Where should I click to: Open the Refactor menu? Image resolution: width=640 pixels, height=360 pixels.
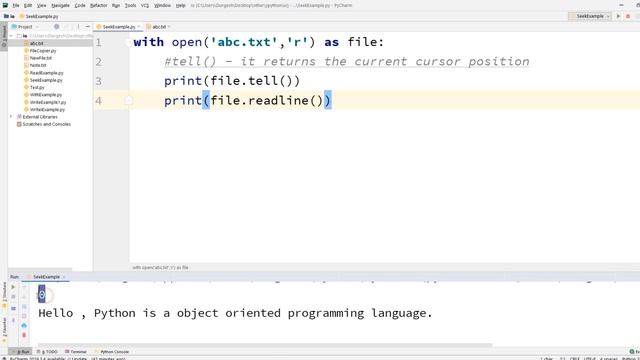point(98,5)
